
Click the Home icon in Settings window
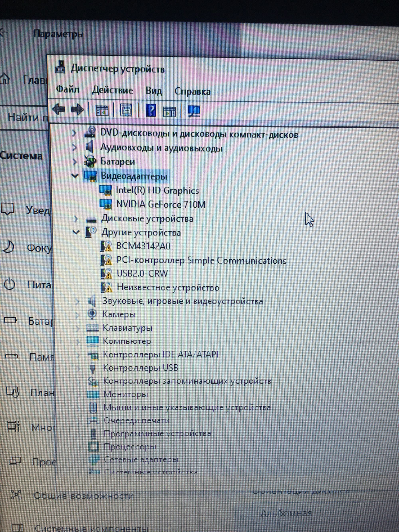pyautogui.click(x=5, y=79)
